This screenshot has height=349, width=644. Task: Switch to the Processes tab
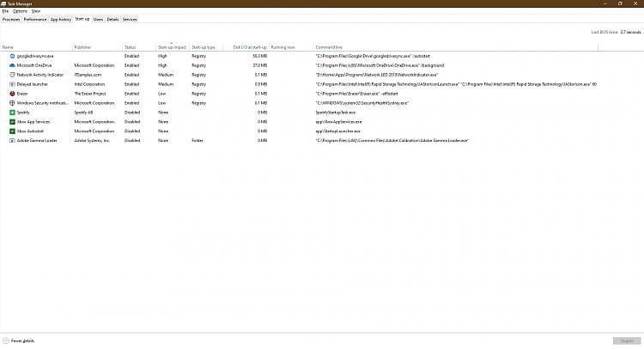[x=11, y=19]
